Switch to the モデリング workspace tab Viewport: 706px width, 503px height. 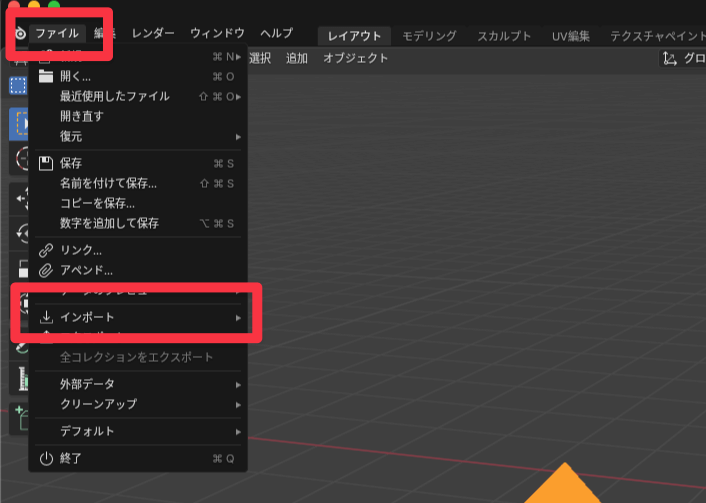429,36
